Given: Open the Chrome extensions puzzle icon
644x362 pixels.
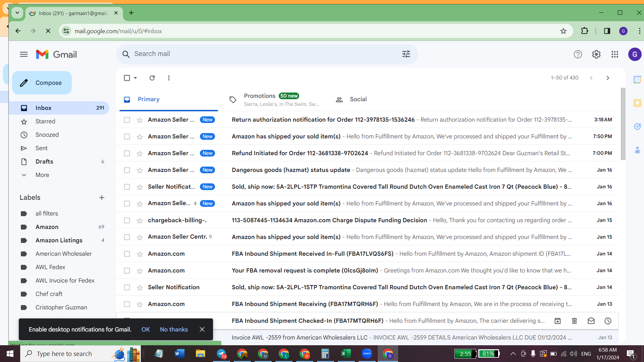Looking at the screenshot, I should tap(585, 31).
